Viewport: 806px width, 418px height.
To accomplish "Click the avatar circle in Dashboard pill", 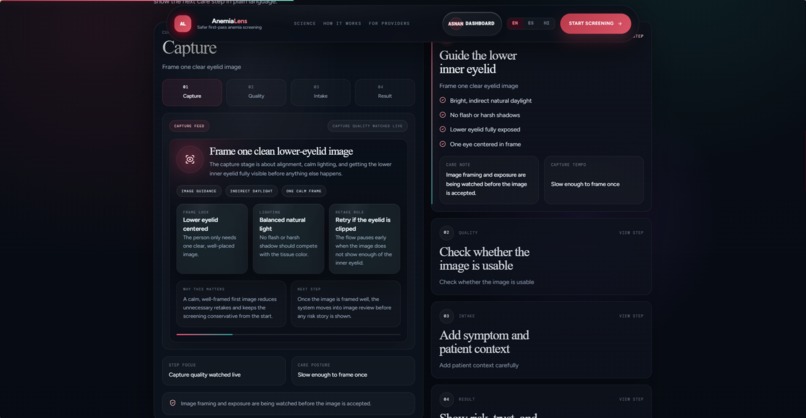I will pyautogui.click(x=455, y=24).
